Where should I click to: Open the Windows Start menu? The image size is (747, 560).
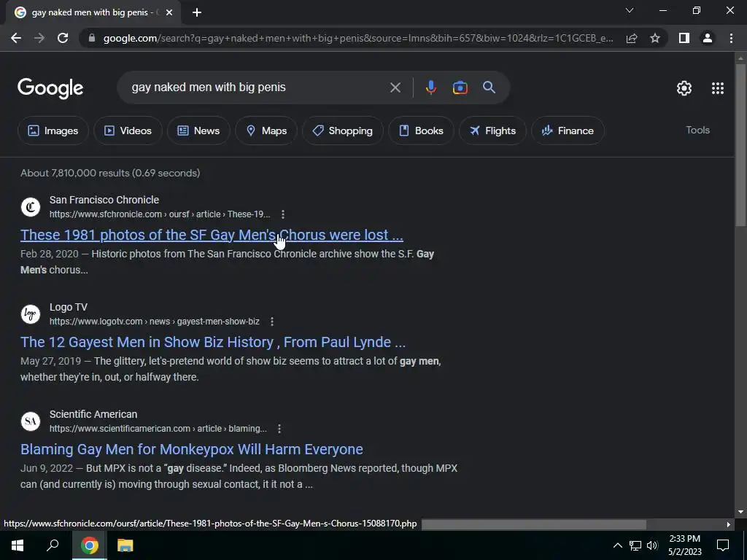[x=18, y=545]
